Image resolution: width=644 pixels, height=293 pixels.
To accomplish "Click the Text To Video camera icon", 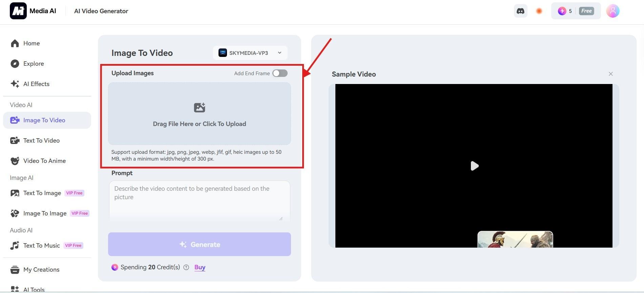I will (15, 141).
